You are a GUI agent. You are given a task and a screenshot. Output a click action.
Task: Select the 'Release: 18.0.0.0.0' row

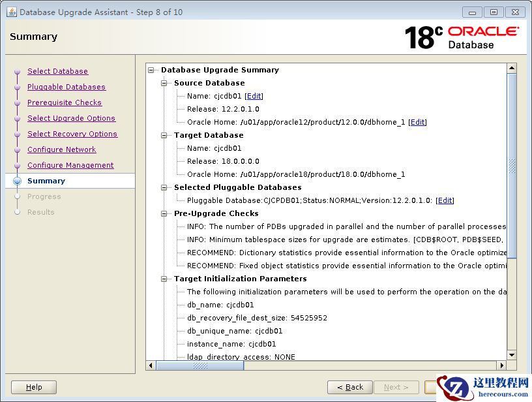(x=223, y=161)
